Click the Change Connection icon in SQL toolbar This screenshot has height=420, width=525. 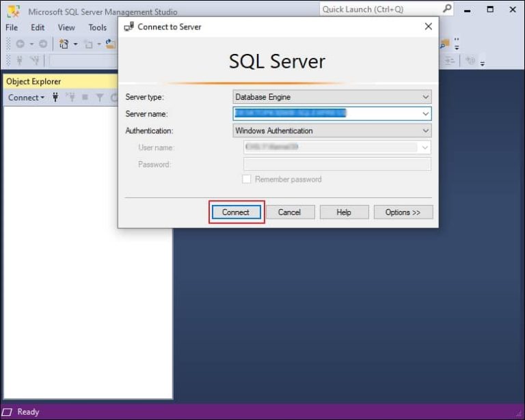point(35,61)
